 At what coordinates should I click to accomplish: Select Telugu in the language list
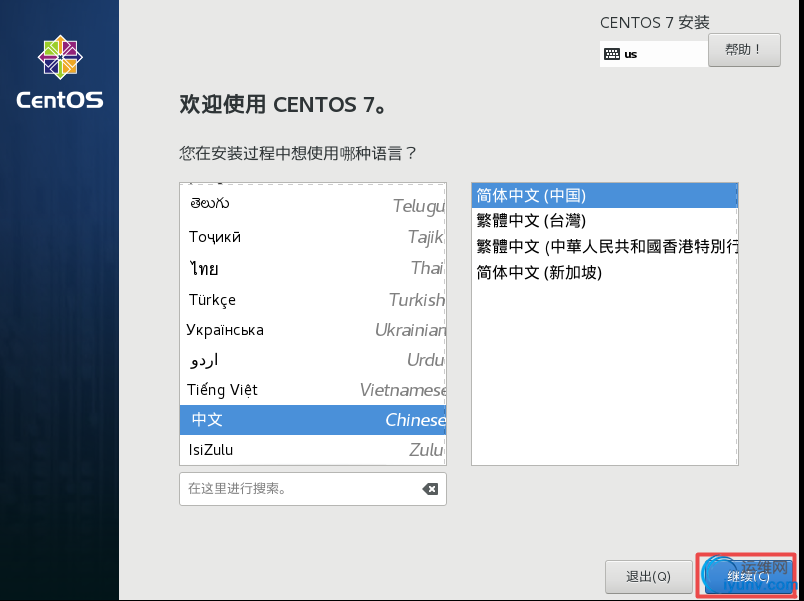coord(313,205)
